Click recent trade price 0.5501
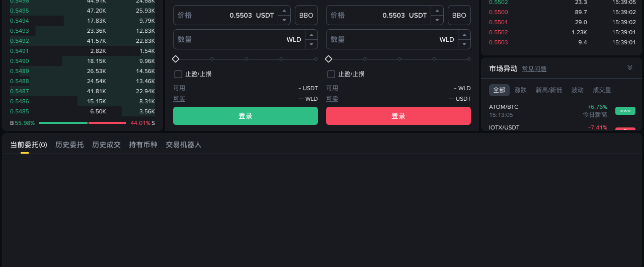Image resolution: width=644 pixels, height=267 pixels. (x=498, y=22)
